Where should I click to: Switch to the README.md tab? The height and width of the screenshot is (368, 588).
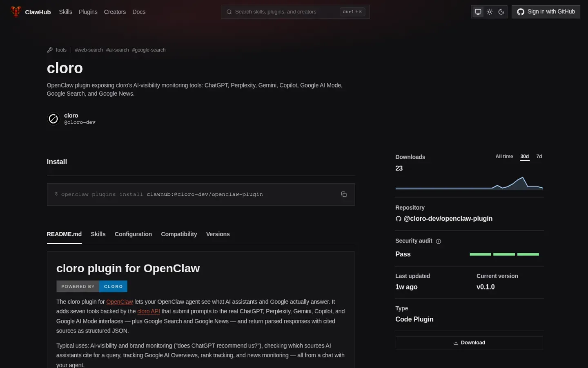coord(64,234)
